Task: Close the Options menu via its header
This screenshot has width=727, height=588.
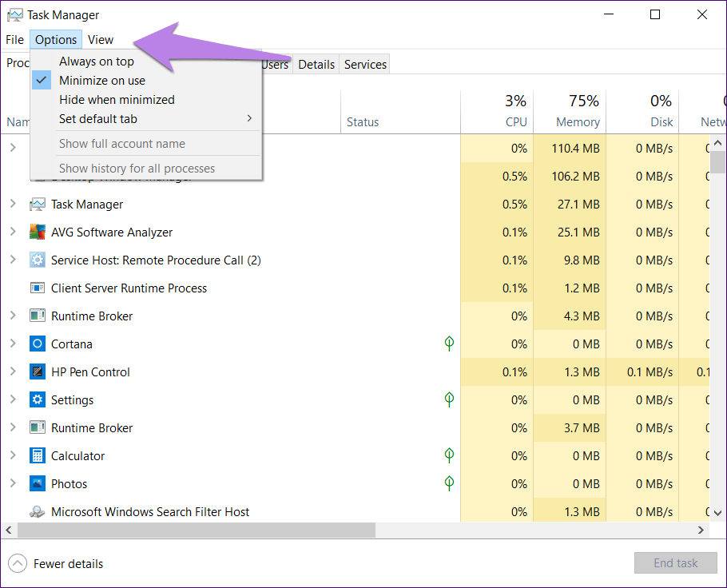Action: pyautogui.click(x=56, y=40)
